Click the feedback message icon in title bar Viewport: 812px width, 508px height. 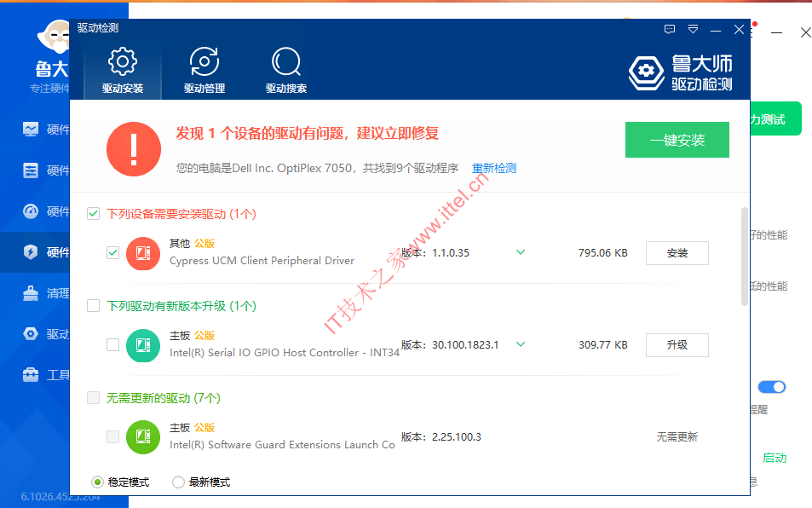(670, 29)
